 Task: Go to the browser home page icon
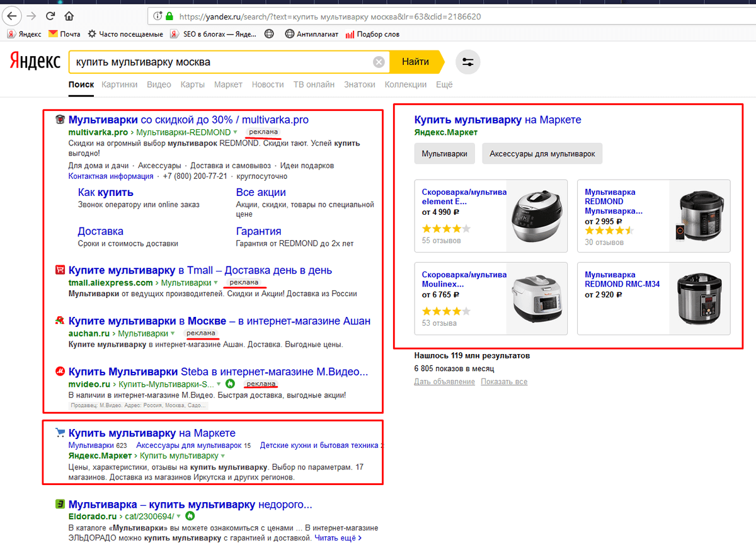coord(69,16)
